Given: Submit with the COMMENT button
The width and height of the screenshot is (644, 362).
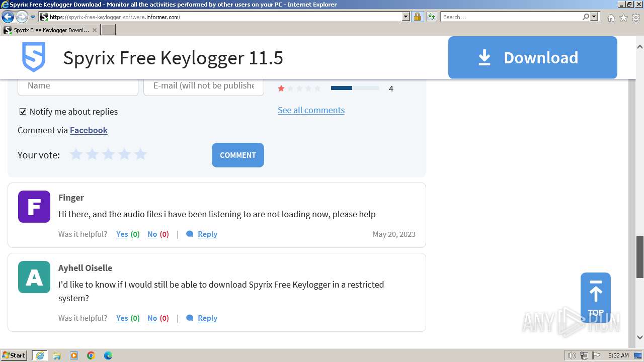Looking at the screenshot, I should tap(238, 155).
